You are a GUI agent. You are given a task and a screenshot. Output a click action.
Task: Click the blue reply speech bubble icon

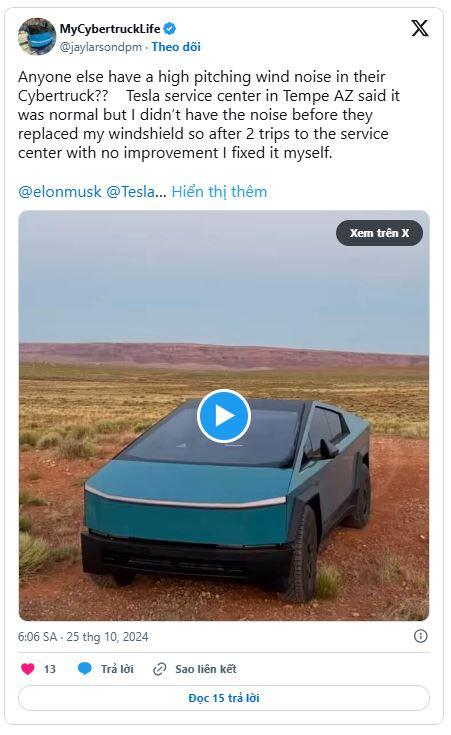point(85,669)
